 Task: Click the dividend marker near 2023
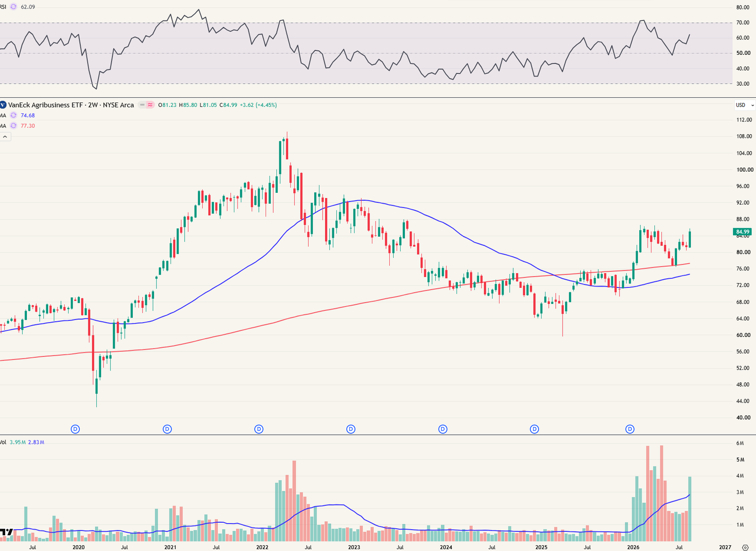tap(351, 429)
